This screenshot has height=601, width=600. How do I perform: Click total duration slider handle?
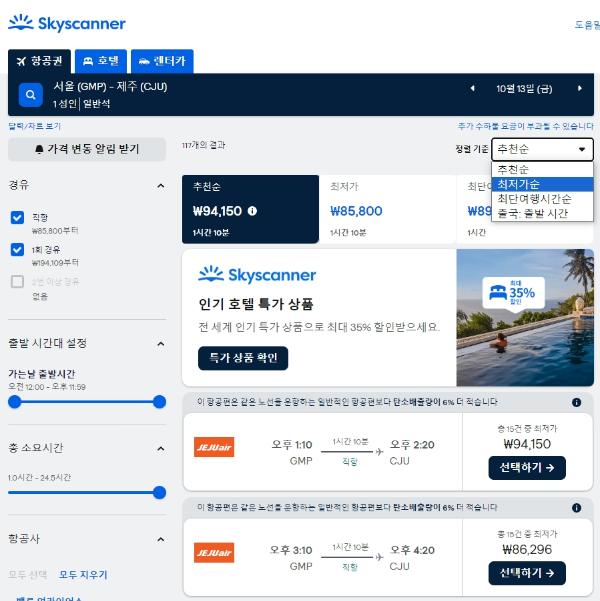click(159, 493)
